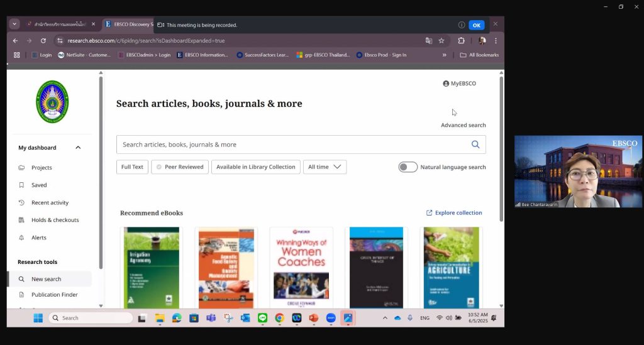The width and height of the screenshot is (644, 345).
Task: Open the browser extensions puzzle icon
Action: (x=461, y=41)
